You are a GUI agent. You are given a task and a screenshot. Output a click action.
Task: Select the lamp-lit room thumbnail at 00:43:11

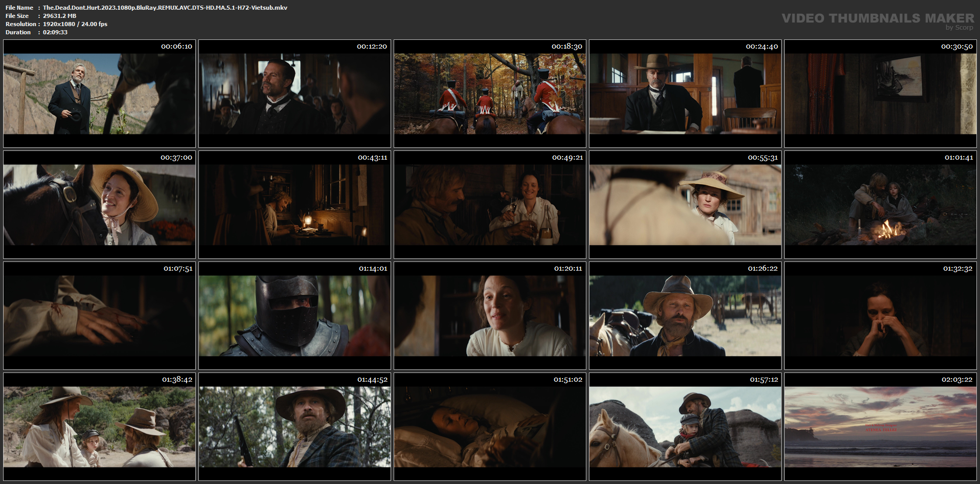(x=294, y=205)
